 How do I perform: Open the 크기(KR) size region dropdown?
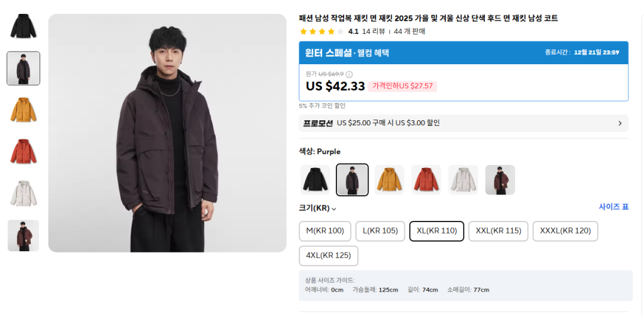pyautogui.click(x=318, y=208)
